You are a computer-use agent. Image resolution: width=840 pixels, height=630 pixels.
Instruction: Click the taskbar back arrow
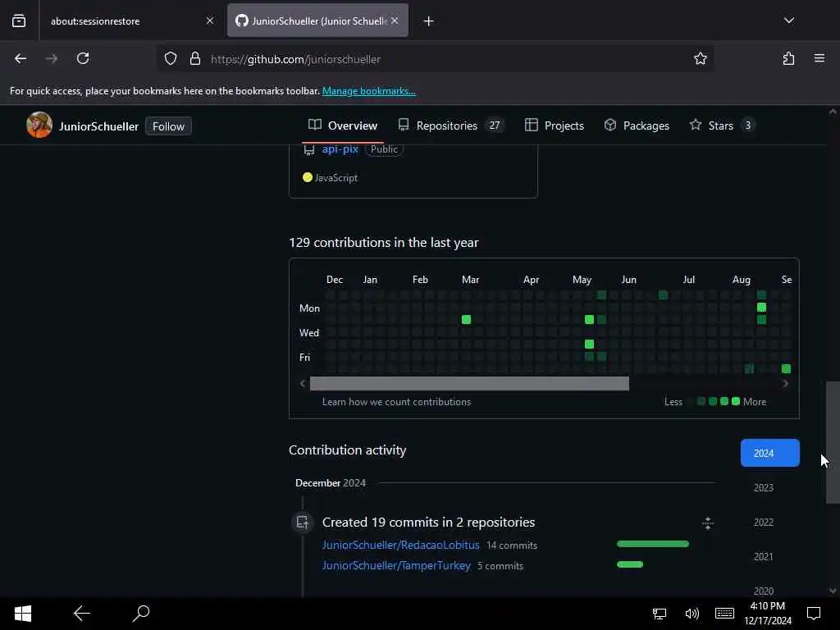click(82, 614)
